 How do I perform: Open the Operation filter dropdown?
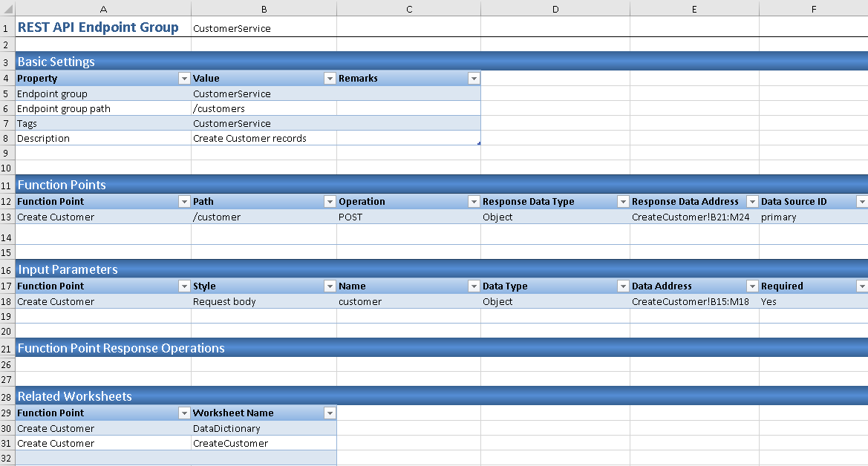click(x=474, y=202)
